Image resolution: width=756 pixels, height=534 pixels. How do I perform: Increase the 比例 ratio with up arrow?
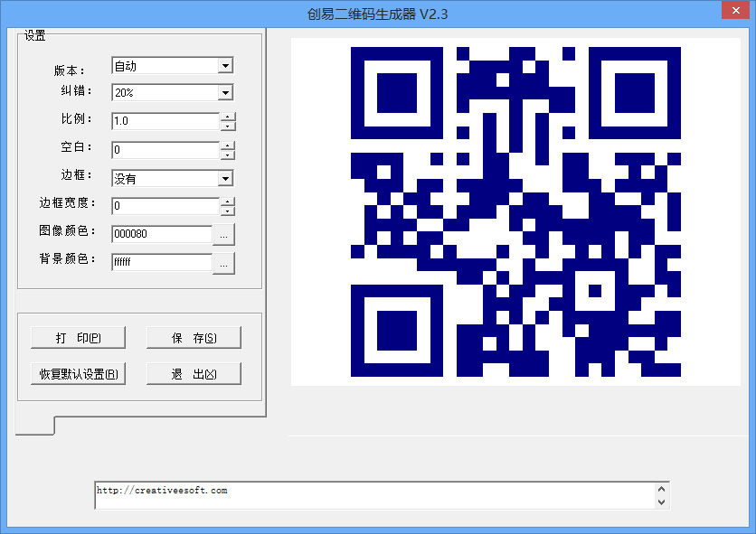(228, 117)
